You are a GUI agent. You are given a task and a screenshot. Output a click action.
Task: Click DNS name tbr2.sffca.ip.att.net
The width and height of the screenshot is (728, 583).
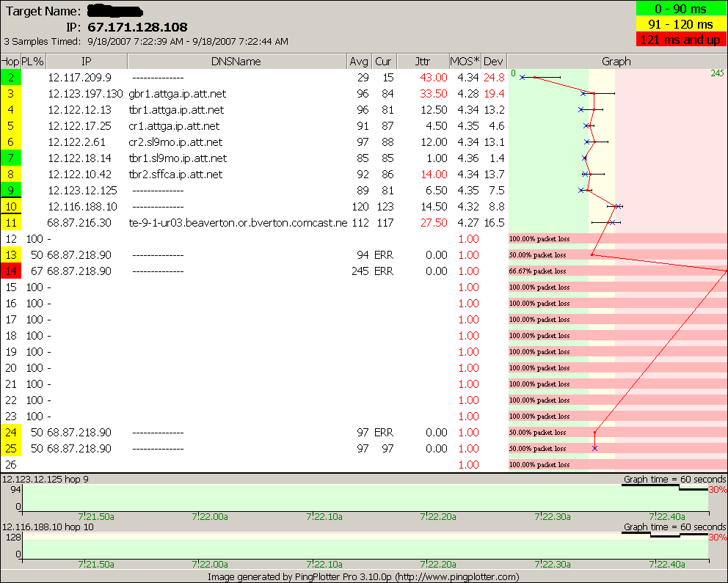(x=175, y=175)
